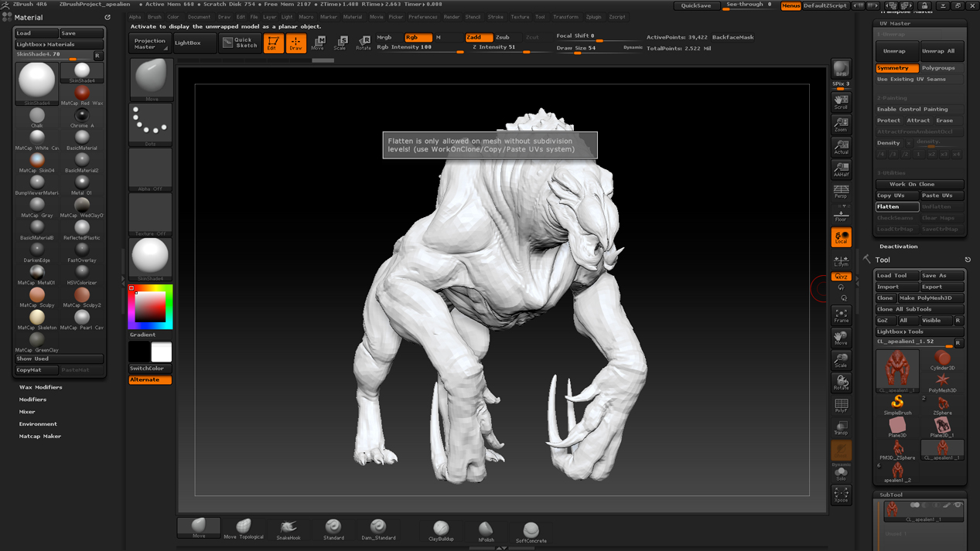
Task: Click the BPR render icon
Action: [841, 69]
